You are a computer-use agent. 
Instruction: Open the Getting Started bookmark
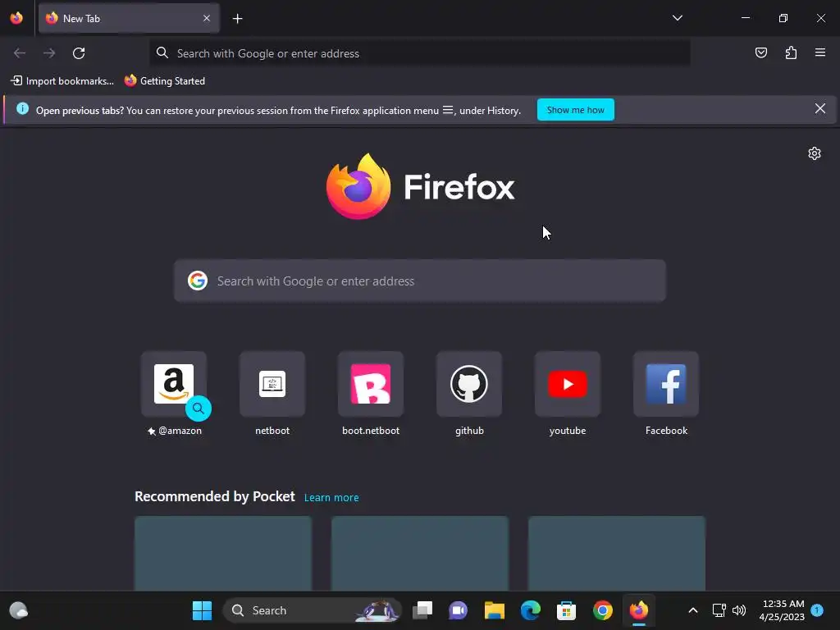(164, 81)
